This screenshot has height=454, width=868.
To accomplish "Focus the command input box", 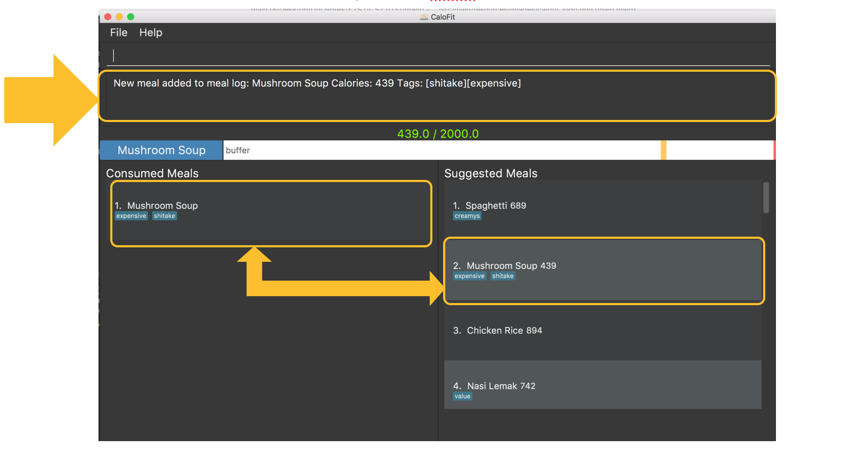I will [x=438, y=55].
